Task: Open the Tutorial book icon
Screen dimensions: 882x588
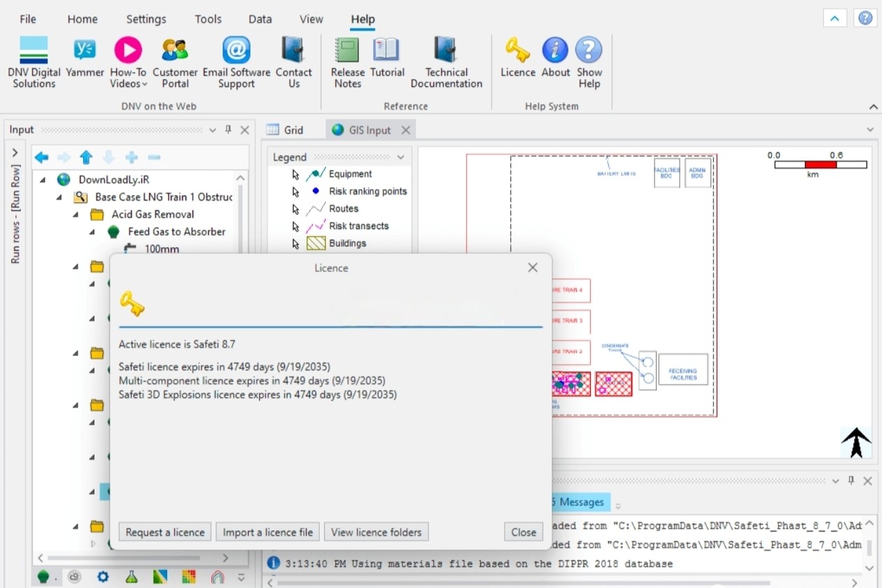Action: [386, 50]
